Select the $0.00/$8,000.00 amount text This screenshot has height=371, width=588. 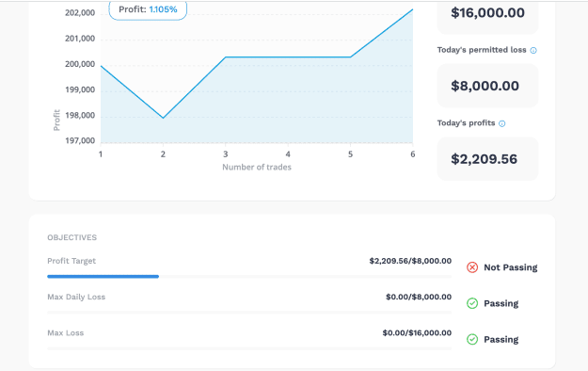click(419, 297)
